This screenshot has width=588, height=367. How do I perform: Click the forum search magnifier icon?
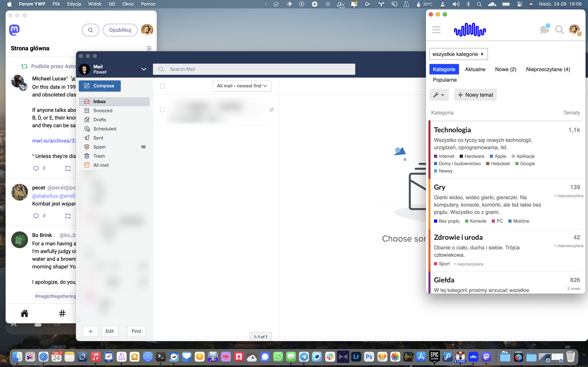point(559,30)
